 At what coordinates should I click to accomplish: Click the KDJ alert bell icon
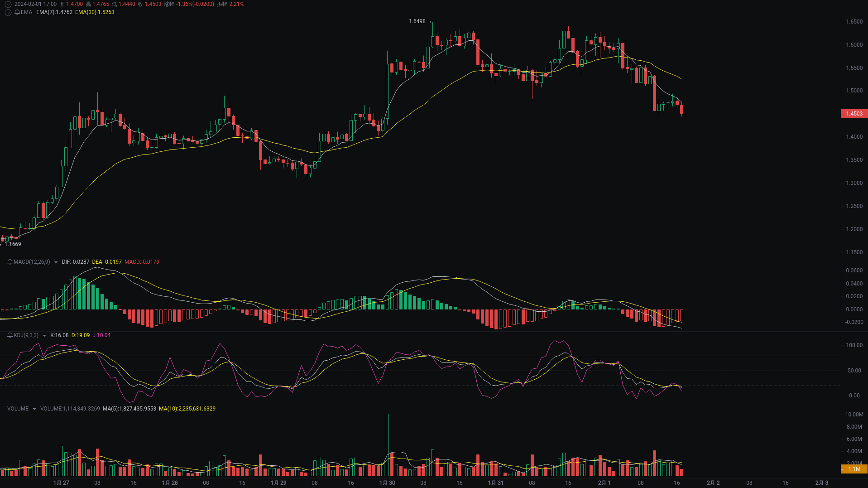[x=10, y=335]
